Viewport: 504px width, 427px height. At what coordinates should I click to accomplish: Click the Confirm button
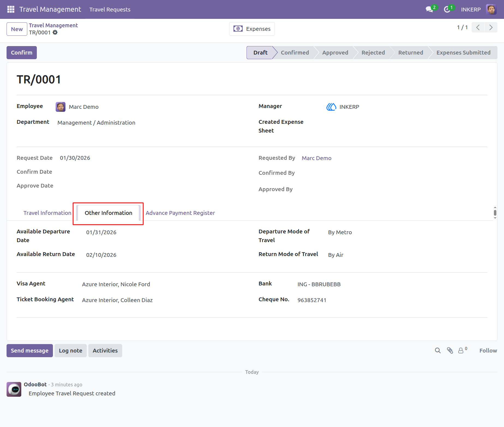coord(22,53)
